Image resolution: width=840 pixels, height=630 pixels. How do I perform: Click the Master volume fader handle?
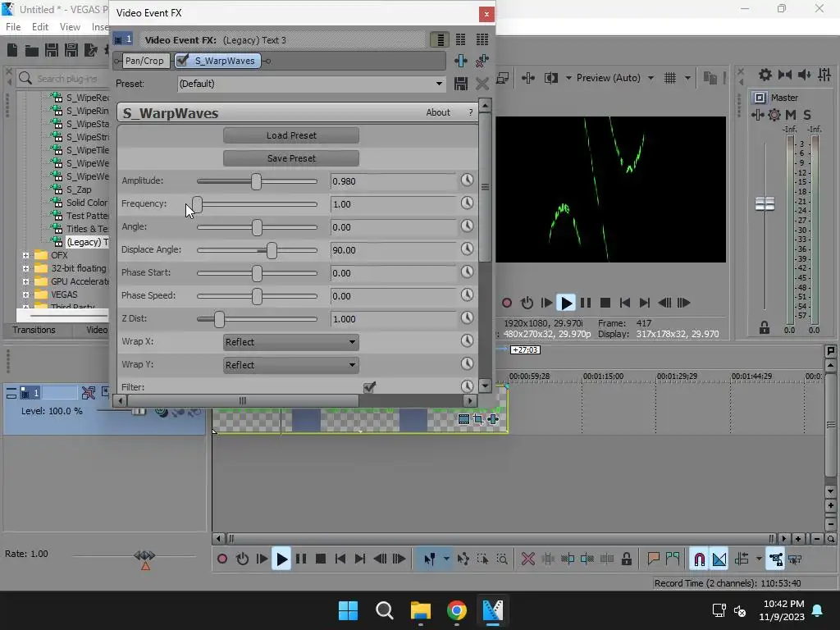[x=765, y=203]
